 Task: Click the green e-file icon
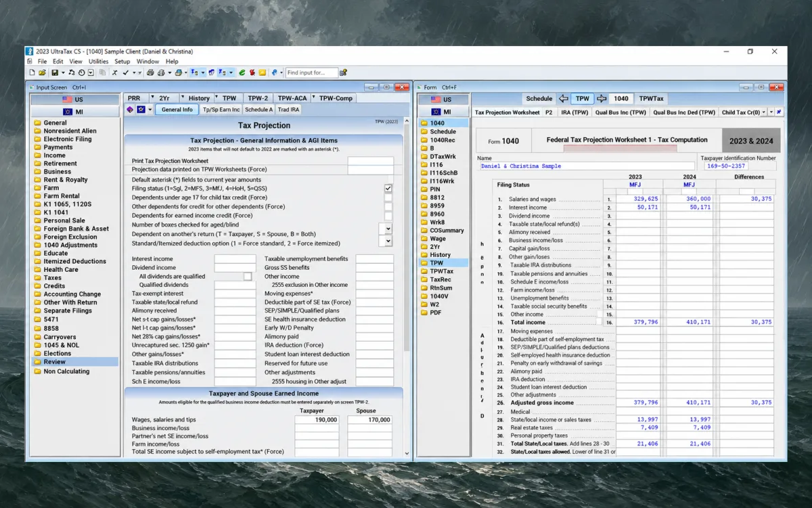point(242,72)
